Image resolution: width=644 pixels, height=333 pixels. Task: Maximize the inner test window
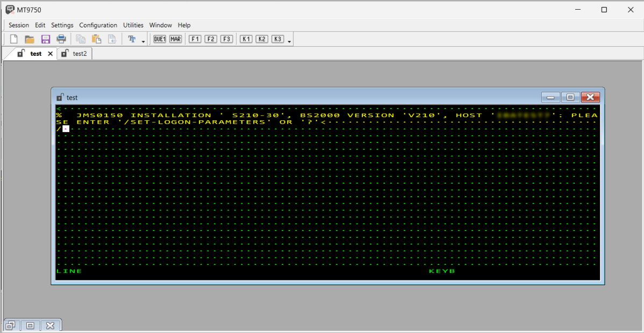570,97
